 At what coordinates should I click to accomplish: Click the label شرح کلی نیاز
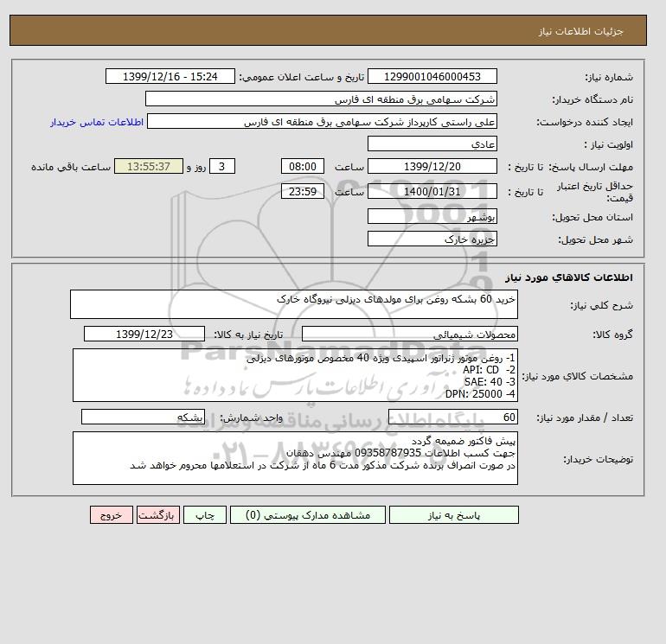tap(601, 305)
